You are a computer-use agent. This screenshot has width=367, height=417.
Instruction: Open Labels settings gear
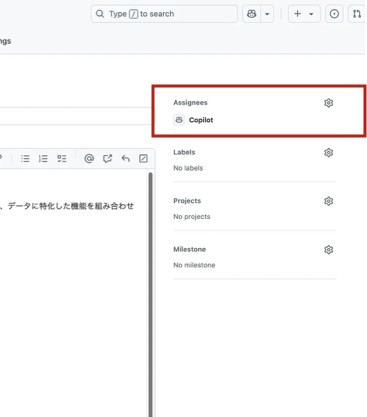pyautogui.click(x=328, y=153)
